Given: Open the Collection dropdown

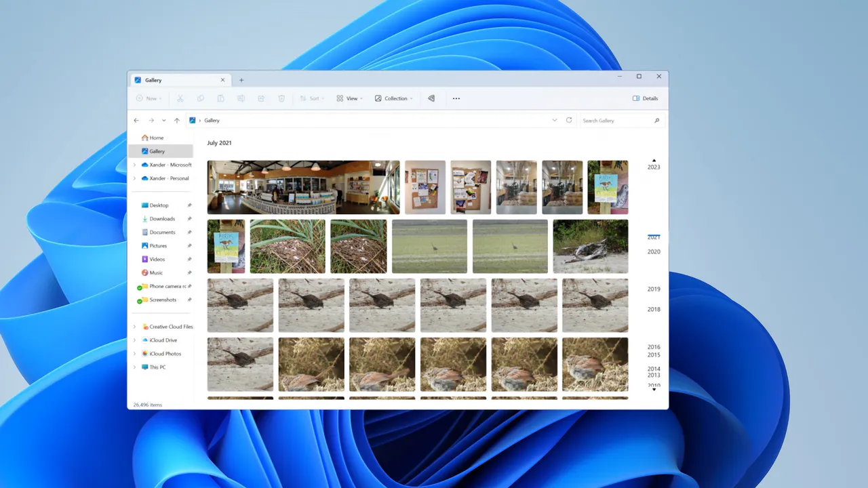Looking at the screenshot, I should (x=393, y=98).
